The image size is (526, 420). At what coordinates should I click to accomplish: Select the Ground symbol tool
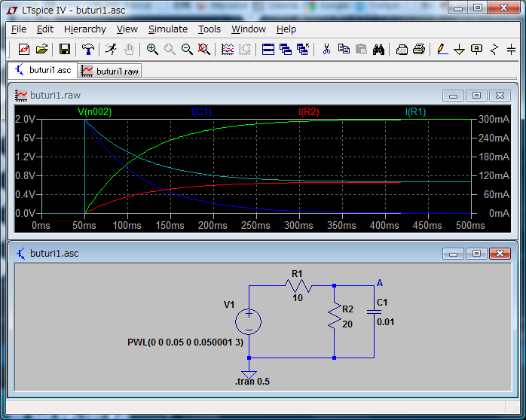tap(459, 50)
